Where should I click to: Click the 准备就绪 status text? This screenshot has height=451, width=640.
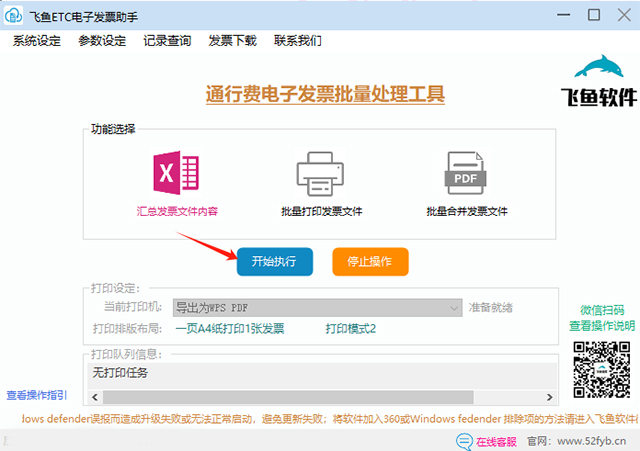(491, 308)
